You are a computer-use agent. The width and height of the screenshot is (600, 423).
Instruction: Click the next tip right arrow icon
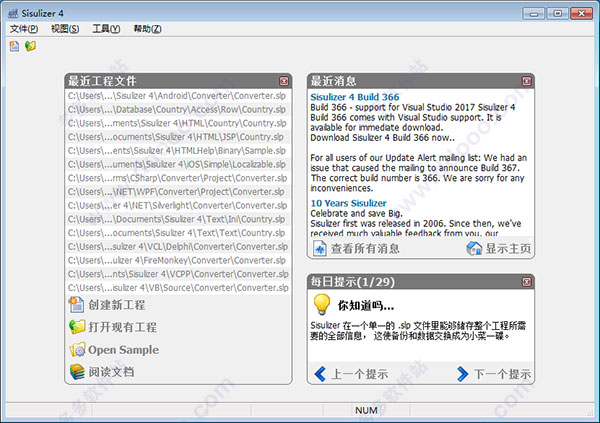pyautogui.click(x=463, y=374)
